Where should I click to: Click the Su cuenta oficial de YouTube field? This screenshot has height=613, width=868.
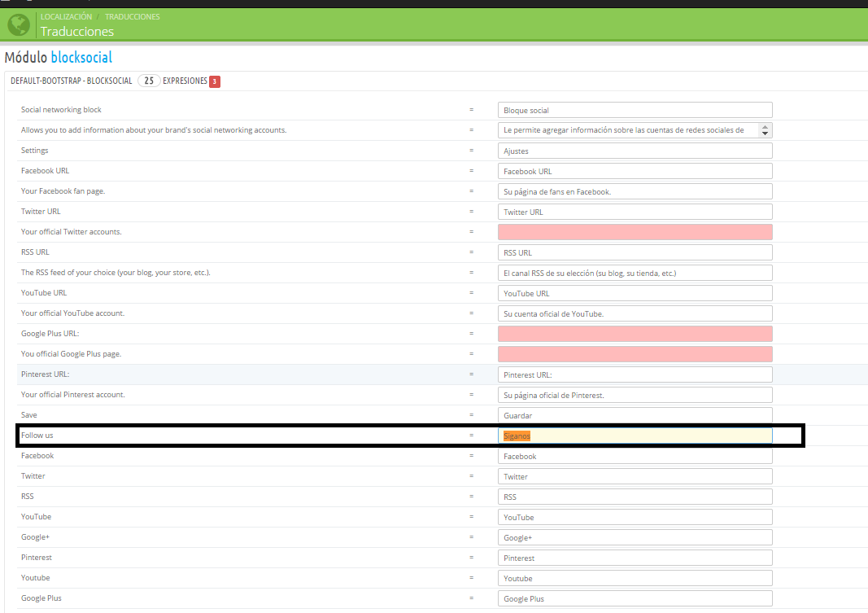635,313
